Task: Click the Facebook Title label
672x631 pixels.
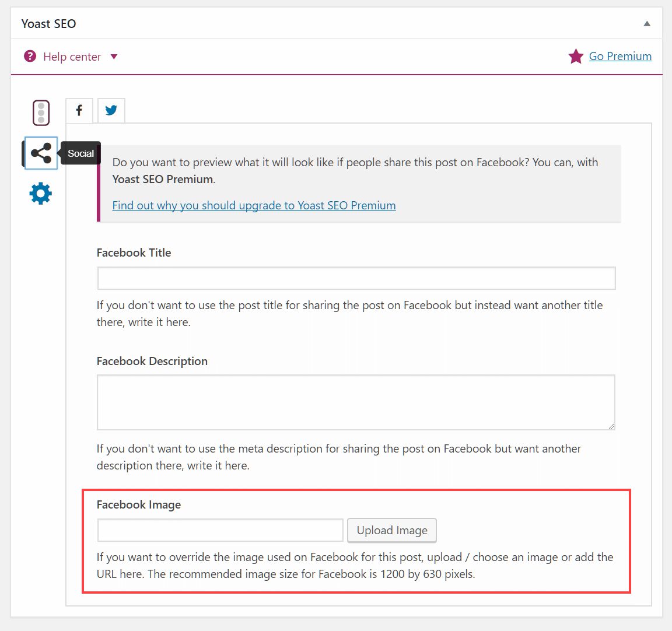Action: pyautogui.click(x=134, y=253)
